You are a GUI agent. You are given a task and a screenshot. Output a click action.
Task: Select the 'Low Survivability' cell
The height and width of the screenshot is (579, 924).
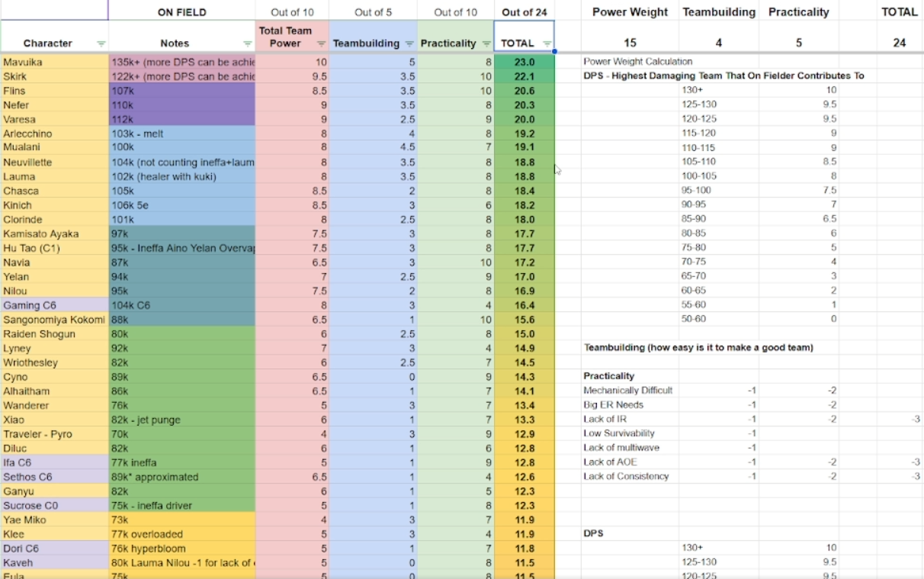[x=630, y=433]
